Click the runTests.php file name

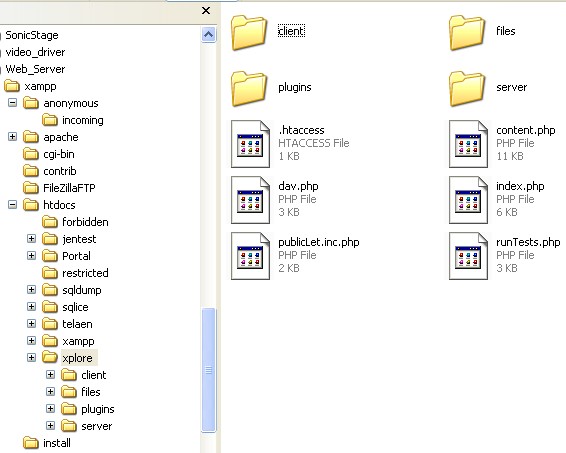tap(528, 242)
